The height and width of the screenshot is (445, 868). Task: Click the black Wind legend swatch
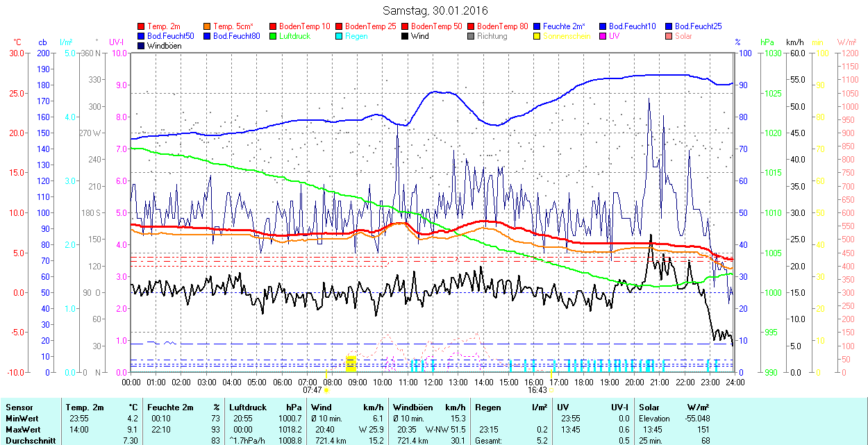(x=405, y=36)
